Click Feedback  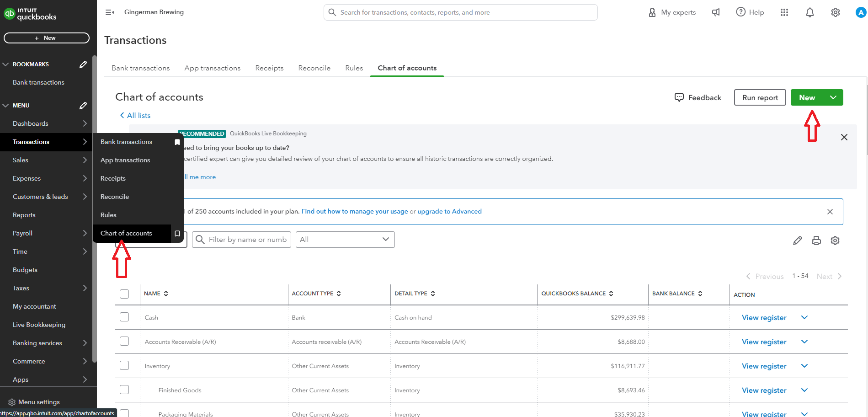pos(698,97)
